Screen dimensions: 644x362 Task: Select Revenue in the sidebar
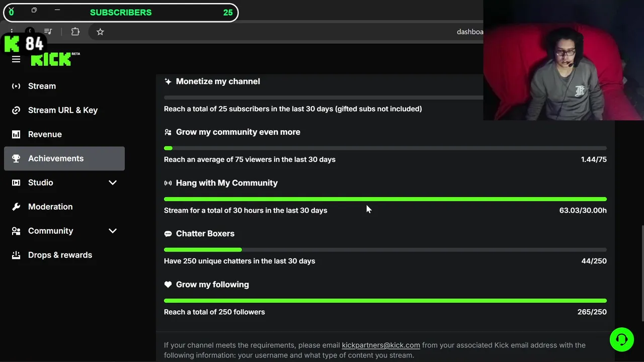click(45, 134)
